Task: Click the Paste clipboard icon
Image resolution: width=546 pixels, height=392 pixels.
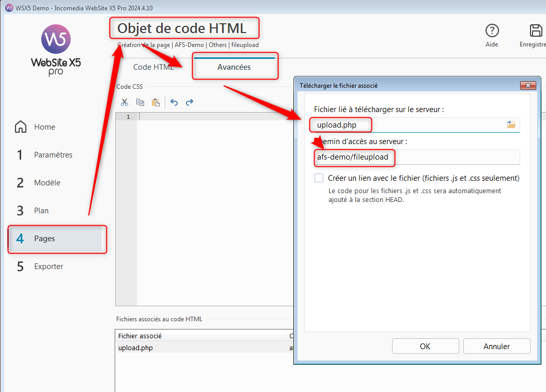Action: pyautogui.click(x=155, y=102)
